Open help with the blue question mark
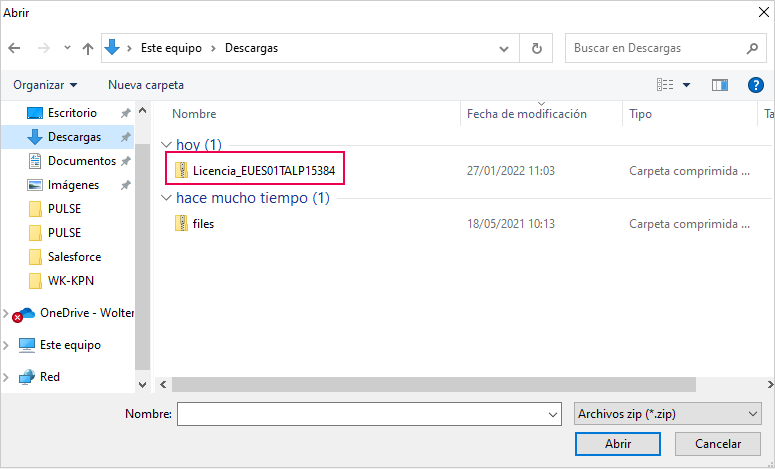This screenshot has height=469, width=775. (x=756, y=85)
